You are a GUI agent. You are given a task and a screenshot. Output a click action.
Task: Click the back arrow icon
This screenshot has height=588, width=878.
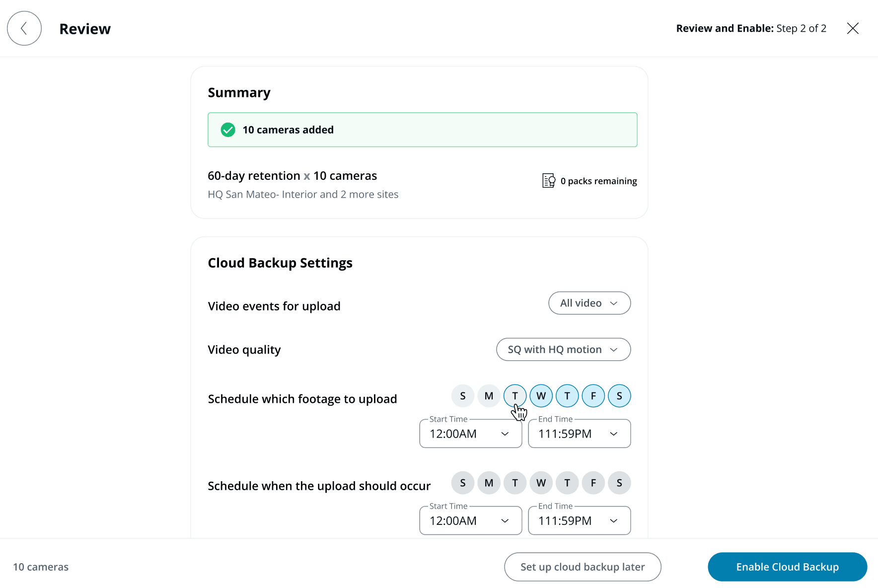24,29
